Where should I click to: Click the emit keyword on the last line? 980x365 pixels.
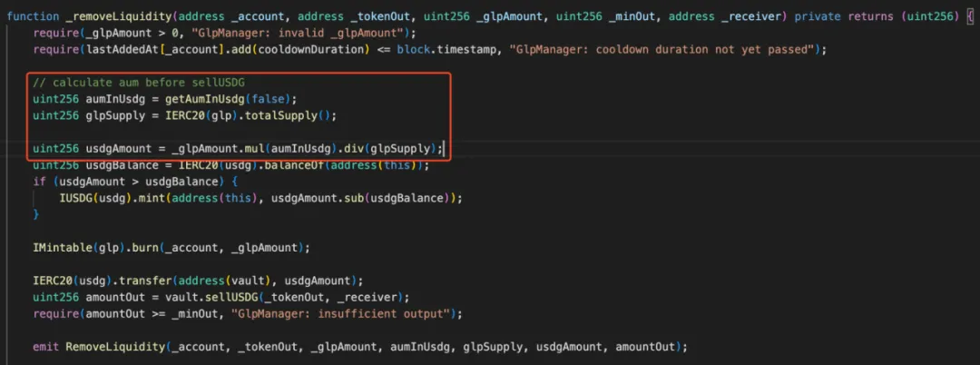[46, 347]
